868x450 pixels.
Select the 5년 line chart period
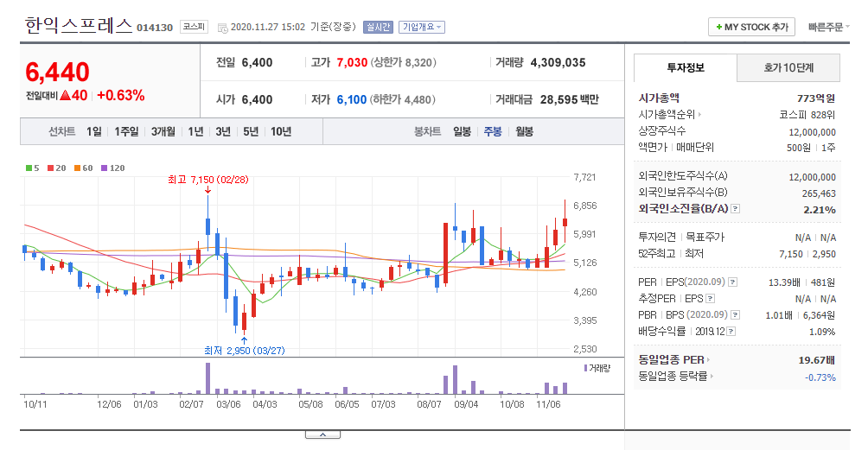(250, 131)
